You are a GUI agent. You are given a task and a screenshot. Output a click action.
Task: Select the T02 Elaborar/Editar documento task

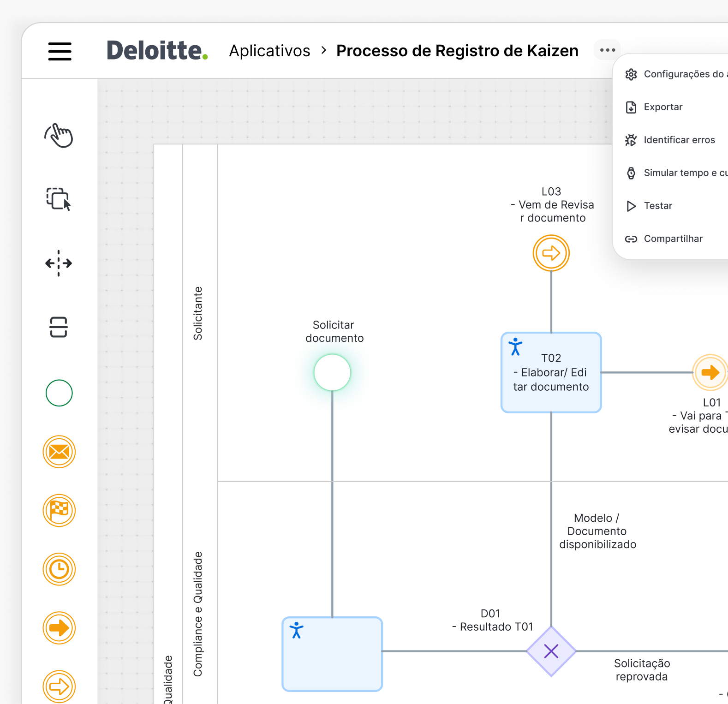(551, 373)
